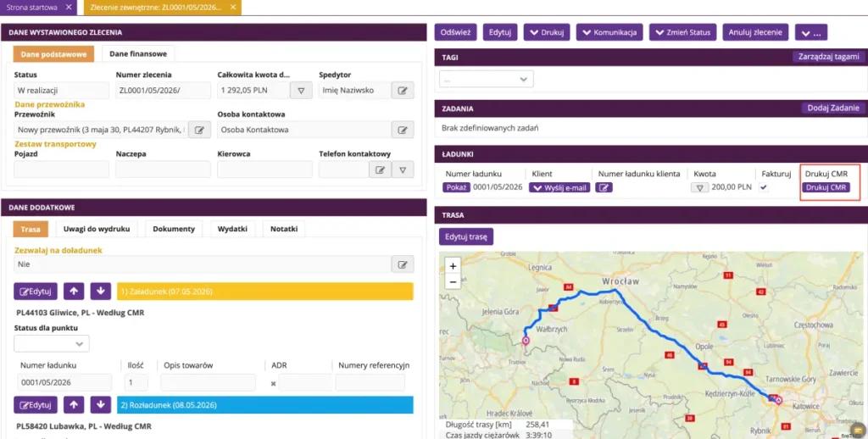Switch to Dane finansowe tab

138,53
